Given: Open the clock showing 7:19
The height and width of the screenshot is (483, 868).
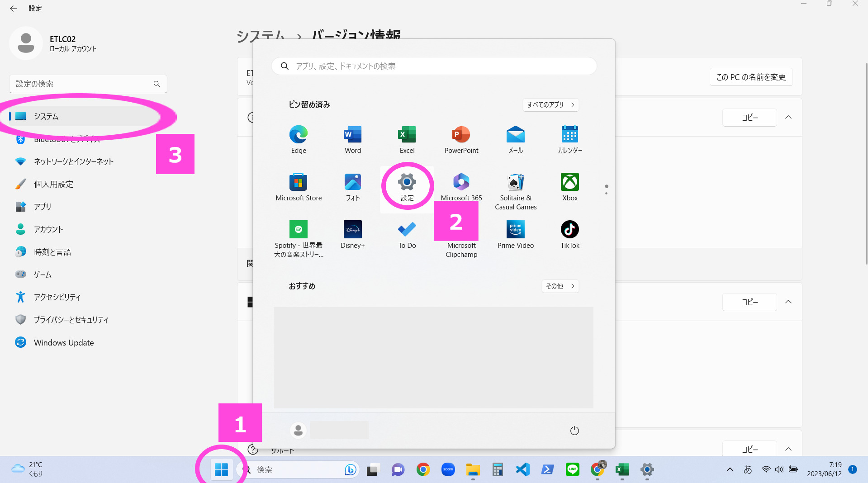Looking at the screenshot, I should [824, 469].
